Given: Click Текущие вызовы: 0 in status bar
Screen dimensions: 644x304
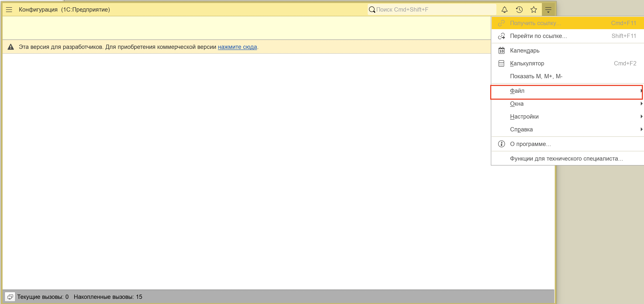Looking at the screenshot, I should (43, 297).
